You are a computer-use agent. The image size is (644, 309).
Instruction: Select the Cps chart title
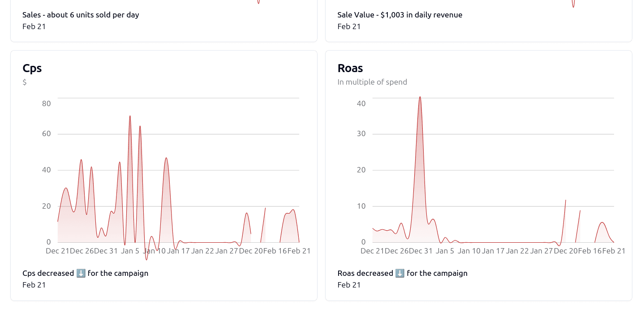coord(32,68)
